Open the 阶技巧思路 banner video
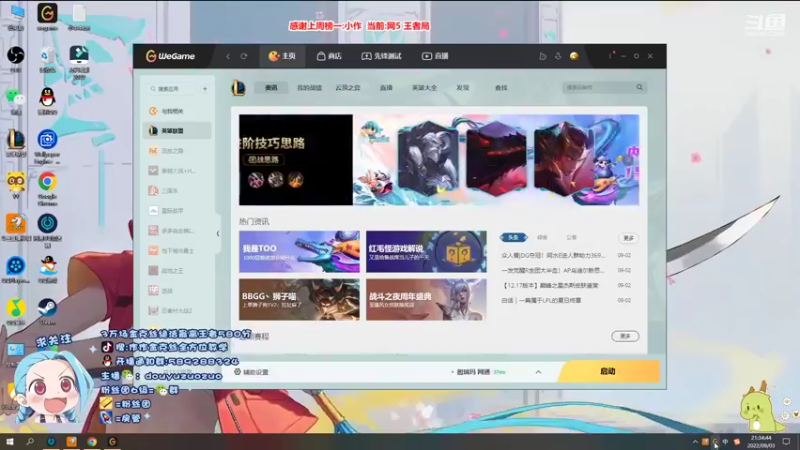800x450 pixels. pos(296,160)
